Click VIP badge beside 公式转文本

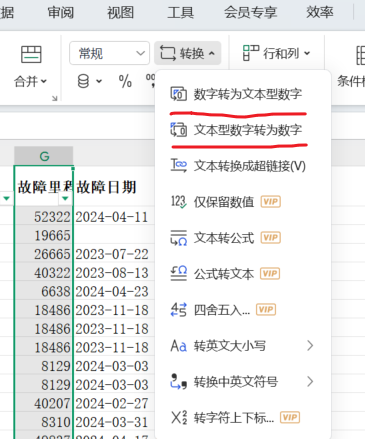(270, 274)
